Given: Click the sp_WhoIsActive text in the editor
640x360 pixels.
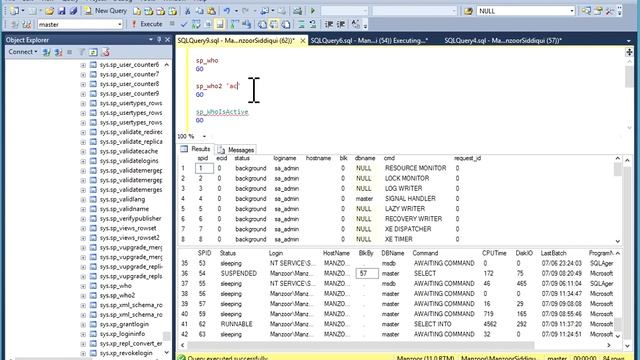Looking at the screenshot, I should tap(222, 112).
